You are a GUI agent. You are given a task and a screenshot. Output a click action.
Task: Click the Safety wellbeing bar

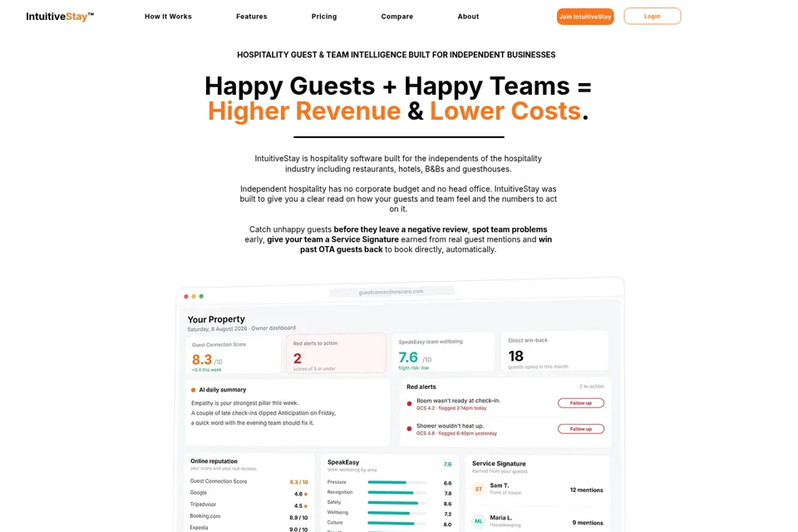pos(397,502)
